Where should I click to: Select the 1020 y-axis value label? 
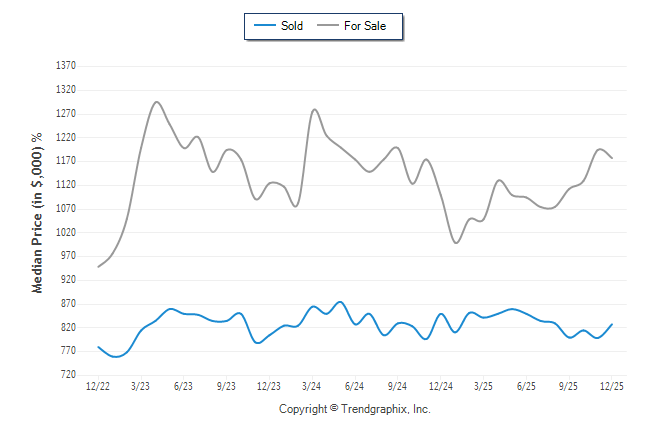click(66, 232)
